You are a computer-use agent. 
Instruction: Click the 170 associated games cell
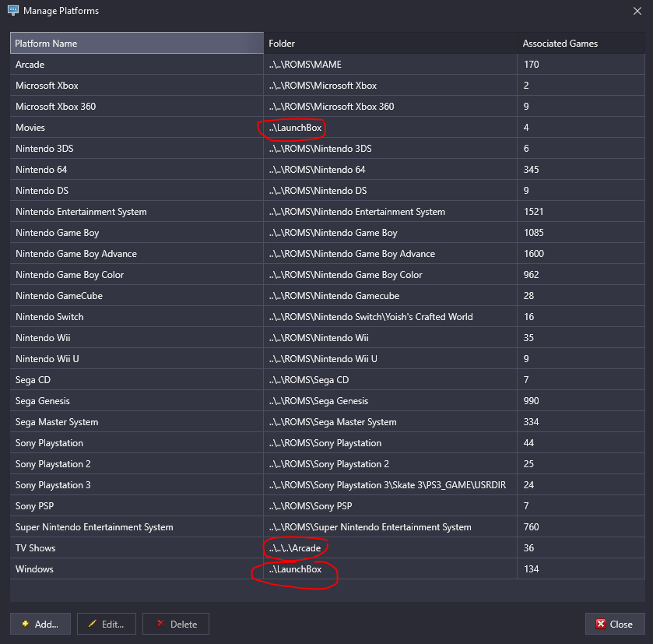point(581,64)
